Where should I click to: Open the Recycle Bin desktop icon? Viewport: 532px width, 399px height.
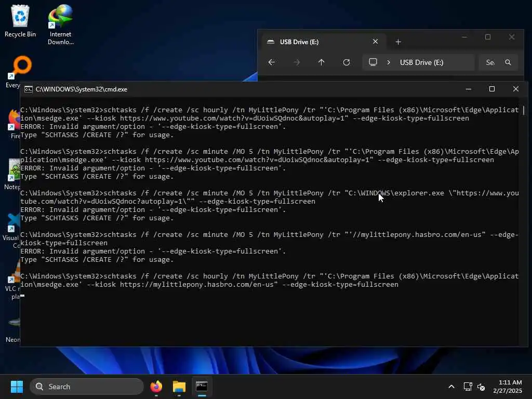pyautogui.click(x=20, y=21)
